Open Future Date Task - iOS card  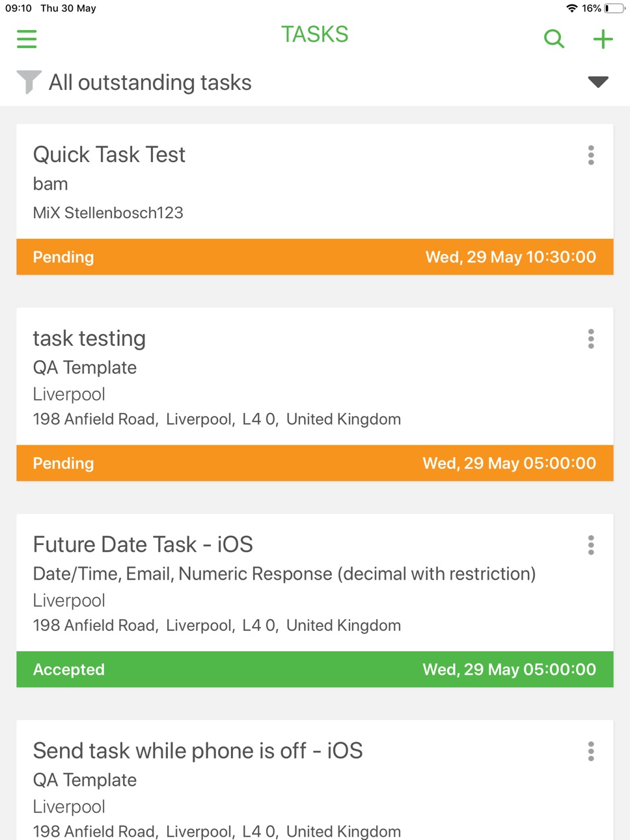click(143, 544)
